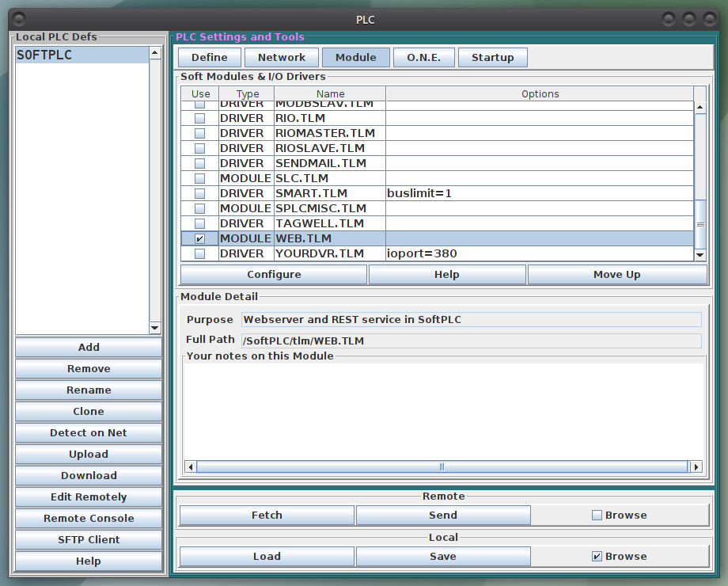The width and height of the screenshot is (728, 586).
Task: Open the SFTP Client
Action: (89, 539)
